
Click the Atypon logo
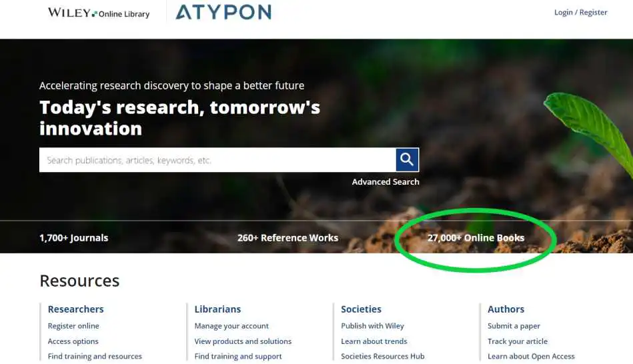tap(223, 12)
